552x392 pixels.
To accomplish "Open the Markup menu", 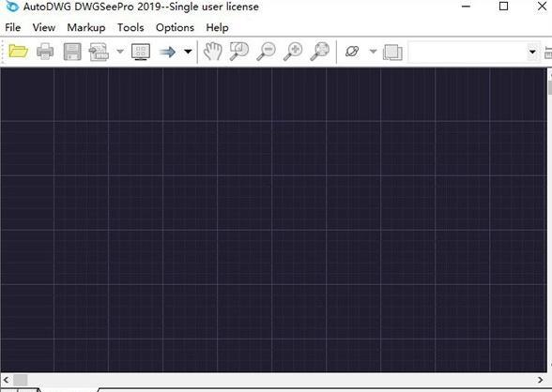I will tap(86, 27).
